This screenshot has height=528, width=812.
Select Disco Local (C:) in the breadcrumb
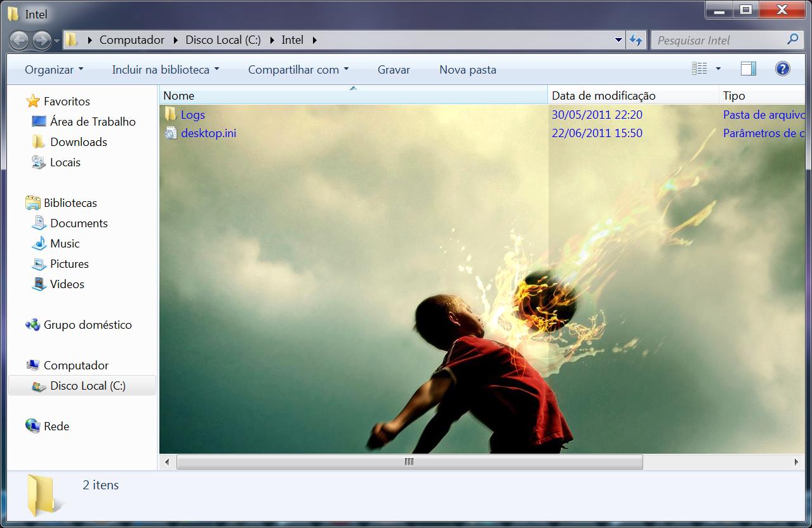pos(223,40)
